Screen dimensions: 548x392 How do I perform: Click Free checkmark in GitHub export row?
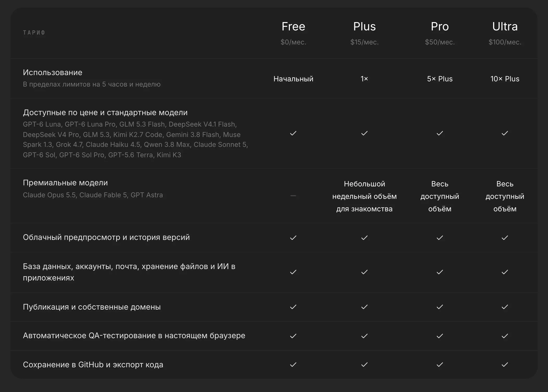(x=293, y=364)
